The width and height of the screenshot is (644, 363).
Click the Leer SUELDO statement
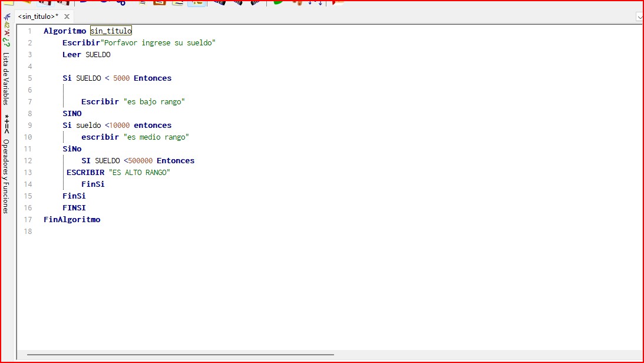[x=86, y=54]
